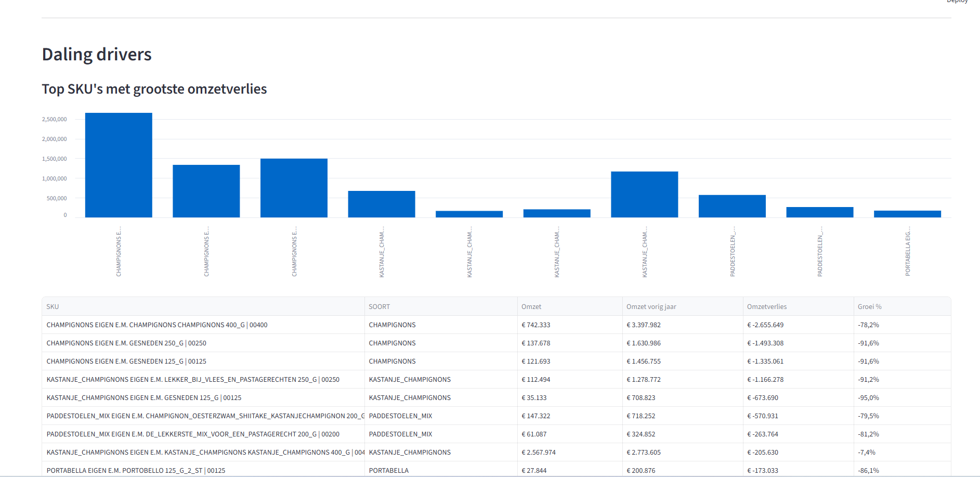The image size is (980, 477).
Task: Click the Omzetverlies column header
Action: [798, 306]
